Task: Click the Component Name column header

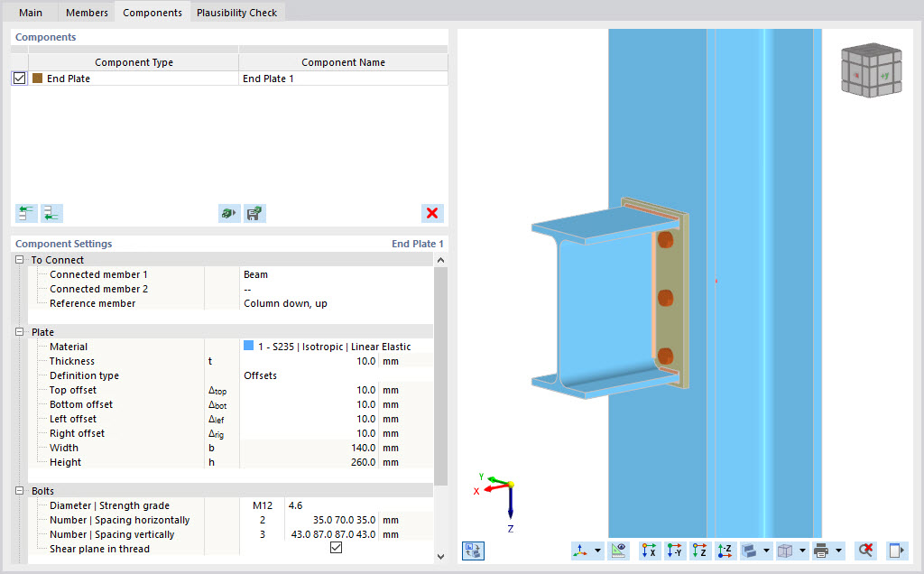Action: 343,62
